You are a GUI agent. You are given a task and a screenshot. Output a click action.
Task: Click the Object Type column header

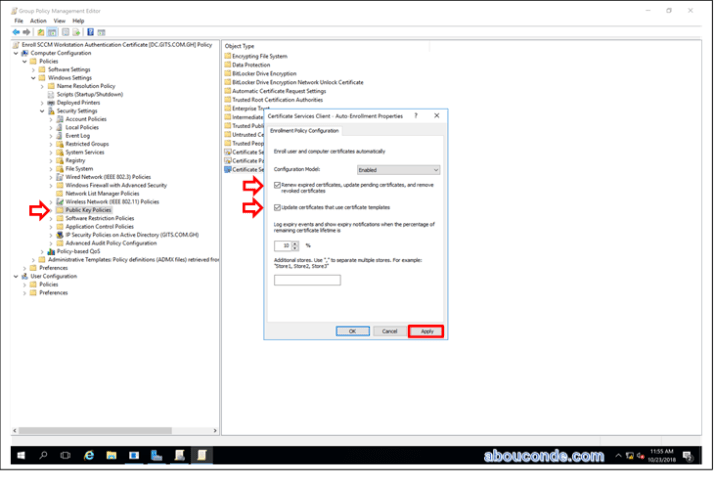(x=240, y=46)
